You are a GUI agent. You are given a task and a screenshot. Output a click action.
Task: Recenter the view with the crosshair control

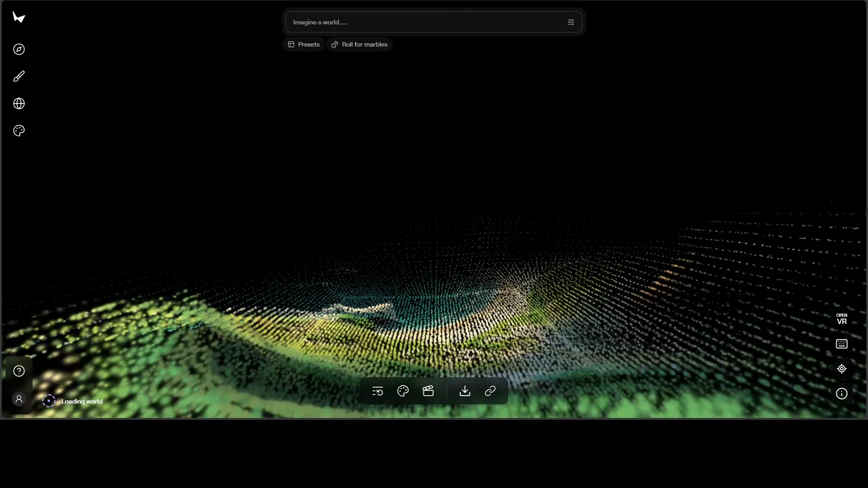click(x=841, y=369)
